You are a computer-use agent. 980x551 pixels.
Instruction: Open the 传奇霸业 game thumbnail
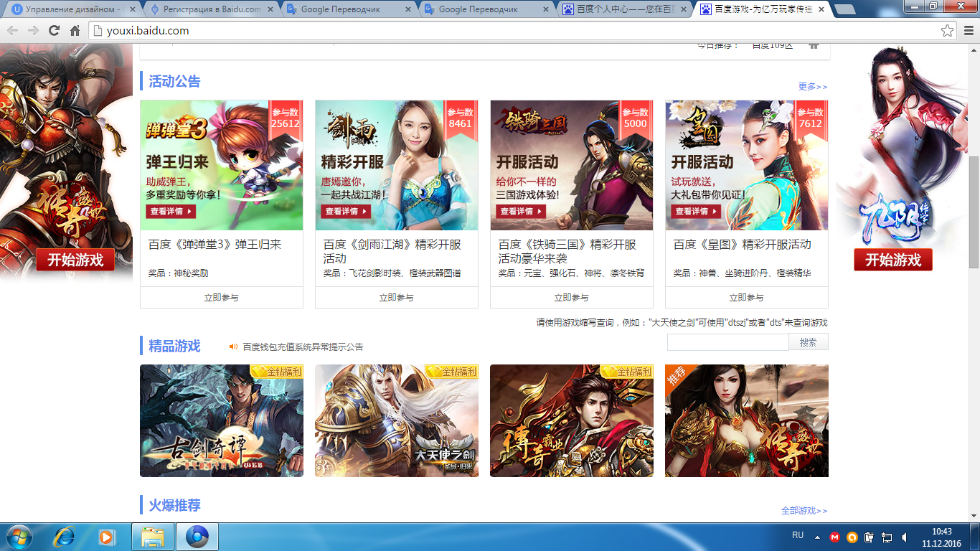pyautogui.click(x=572, y=420)
